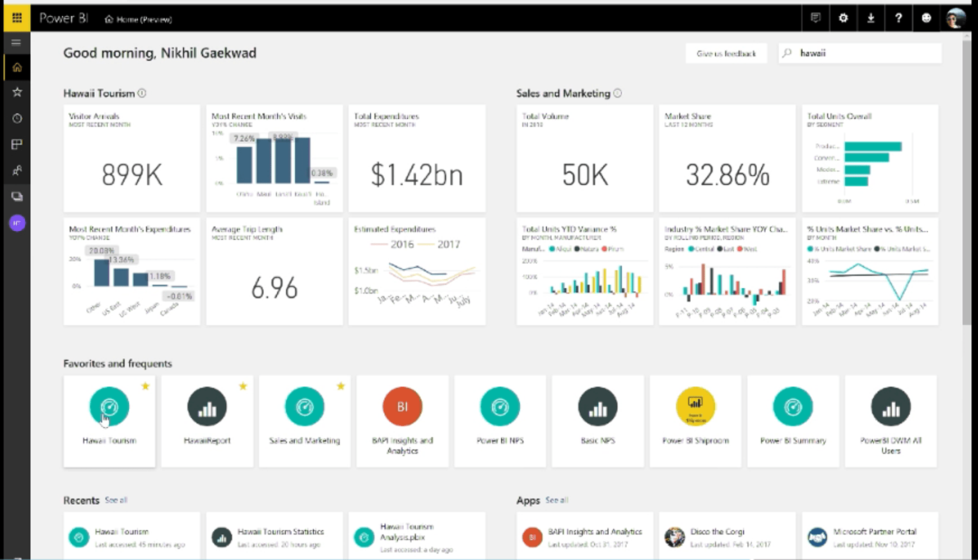Open Most Recent Month's Visits tile
Screen dimensions: 978x560
(x=274, y=158)
